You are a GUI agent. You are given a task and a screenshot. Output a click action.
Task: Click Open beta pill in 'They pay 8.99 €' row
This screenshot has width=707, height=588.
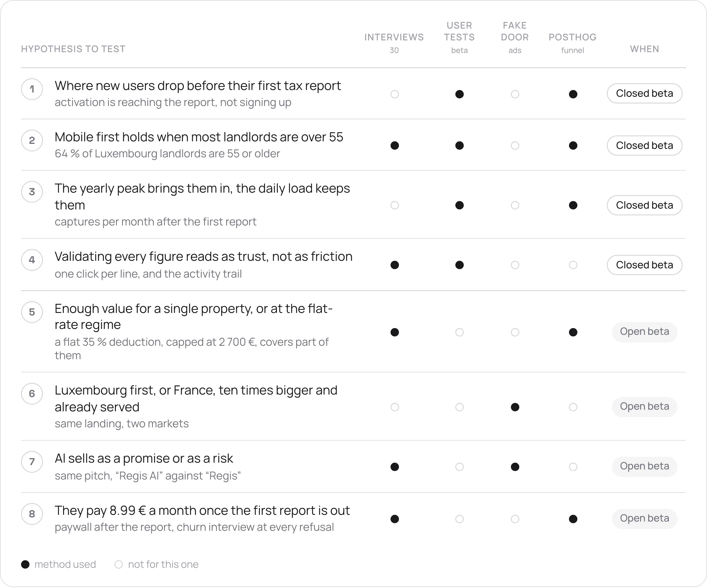pyautogui.click(x=644, y=518)
